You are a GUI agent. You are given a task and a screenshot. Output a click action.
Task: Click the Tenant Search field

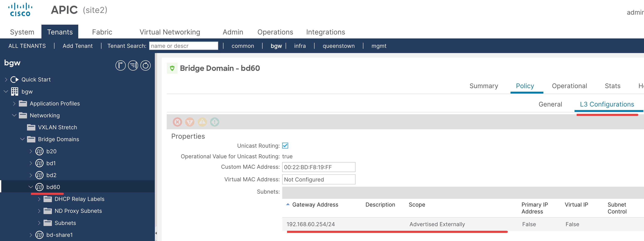tap(183, 46)
